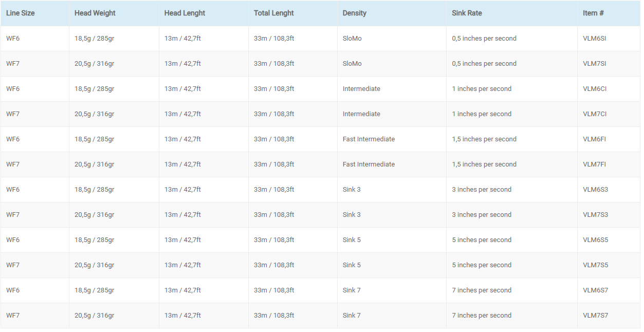Click Intermediate density in VLM7CI row
This screenshot has height=332, width=644.
click(x=361, y=114)
